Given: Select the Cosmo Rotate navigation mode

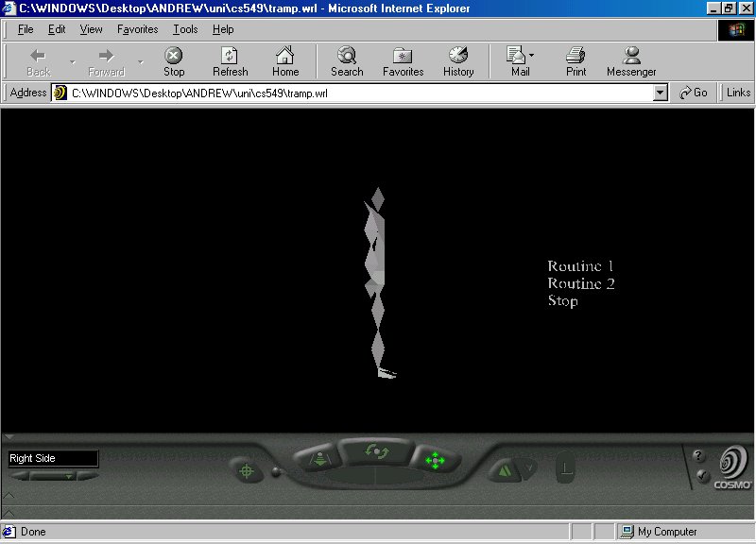Looking at the screenshot, I should click(x=376, y=451).
